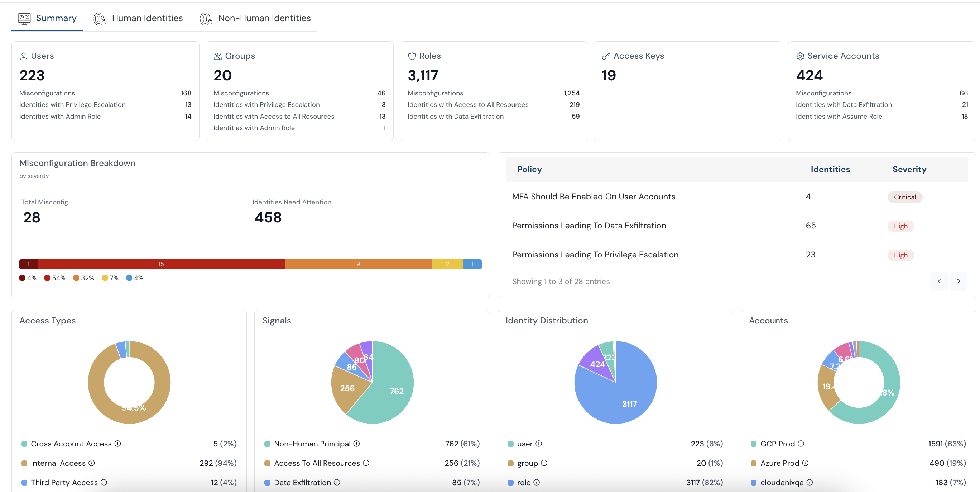Click the Service Accounts gear icon
Viewport: 980px width, 492px height.
pos(800,56)
